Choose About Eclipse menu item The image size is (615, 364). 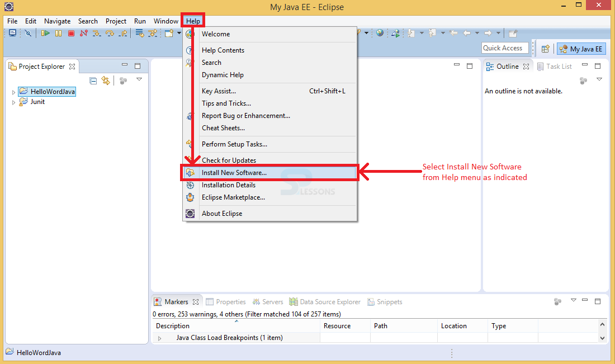(x=270, y=214)
